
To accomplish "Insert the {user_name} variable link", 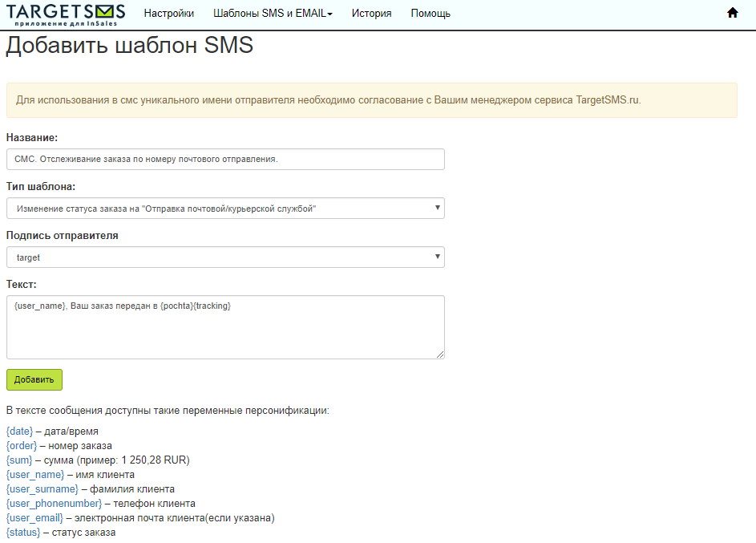I will [35, 475].
